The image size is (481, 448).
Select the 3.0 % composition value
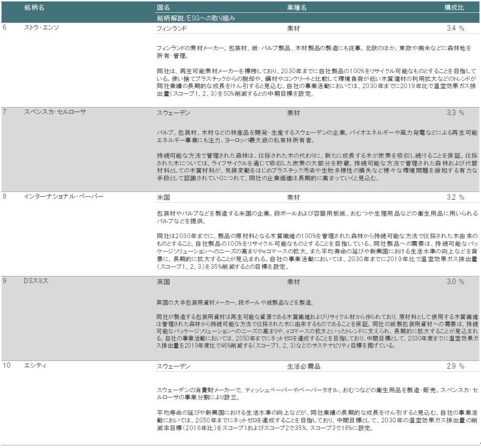[x=455, y=282]
